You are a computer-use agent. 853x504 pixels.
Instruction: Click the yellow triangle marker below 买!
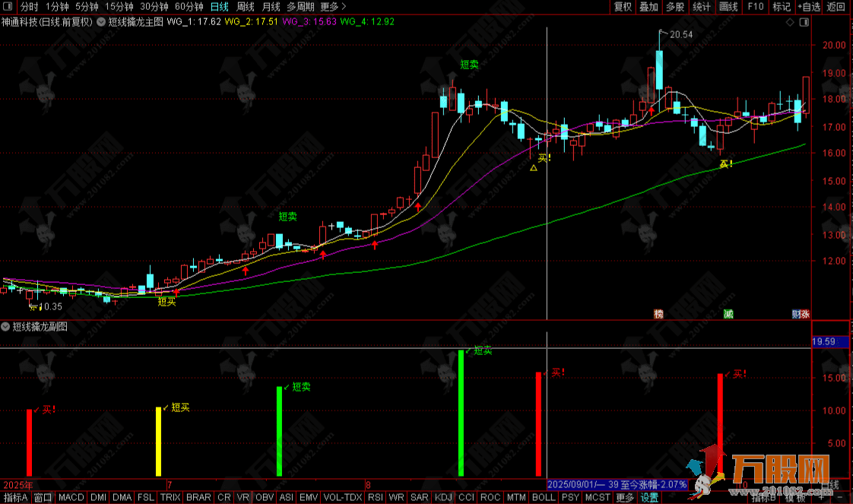(533, 168)
